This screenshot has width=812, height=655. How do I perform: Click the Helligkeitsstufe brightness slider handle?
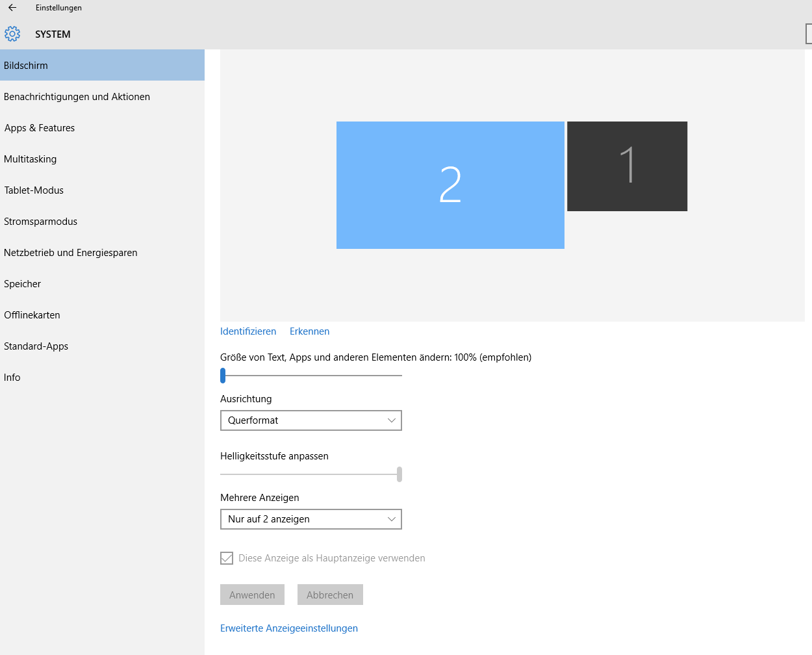(400, 474)
